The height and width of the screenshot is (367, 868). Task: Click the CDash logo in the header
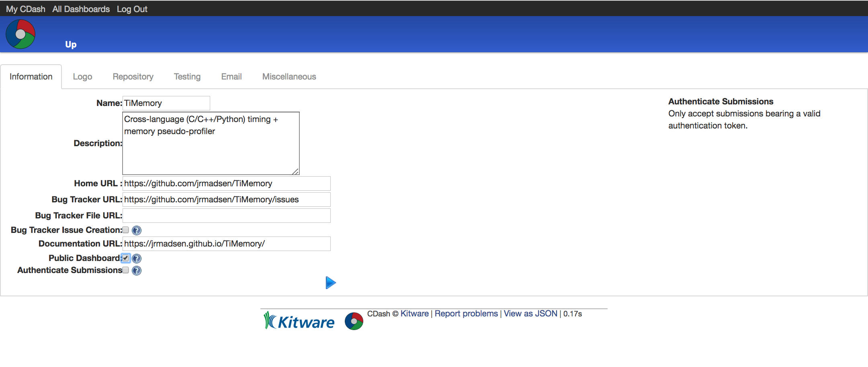pyautogui.click(x=20, y=34)
